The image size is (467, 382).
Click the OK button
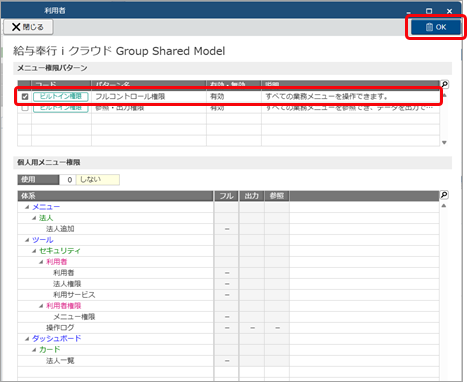(436, 27)
